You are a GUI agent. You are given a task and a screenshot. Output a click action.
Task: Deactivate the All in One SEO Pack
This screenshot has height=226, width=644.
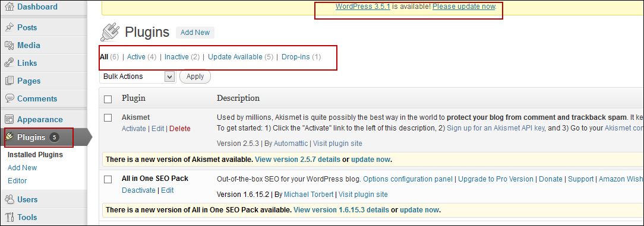point(139,190)
